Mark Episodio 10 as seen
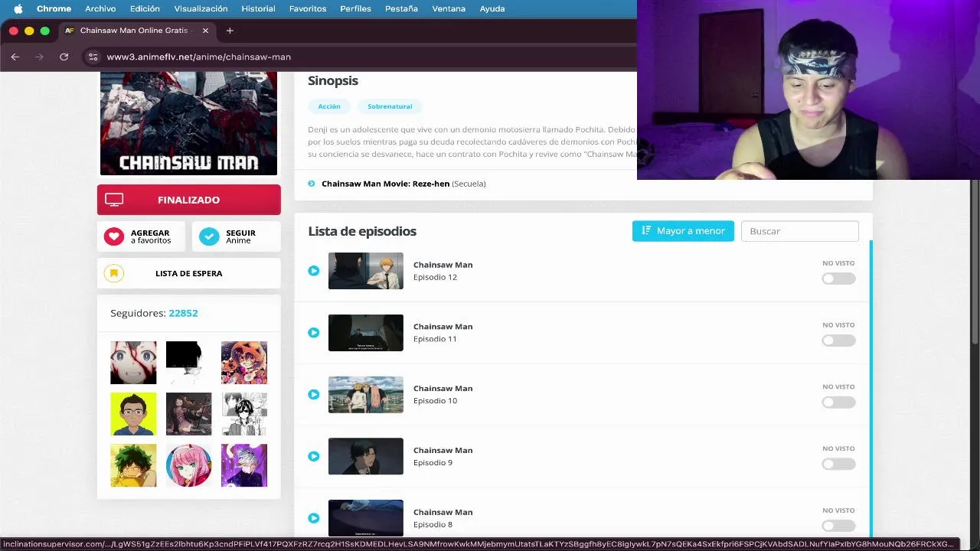This screenshot has height=551, width=980. pos(838,403)
